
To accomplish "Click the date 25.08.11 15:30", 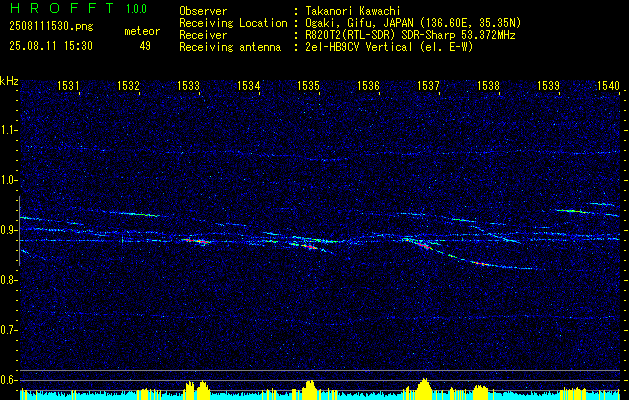I will coord(51,45).
